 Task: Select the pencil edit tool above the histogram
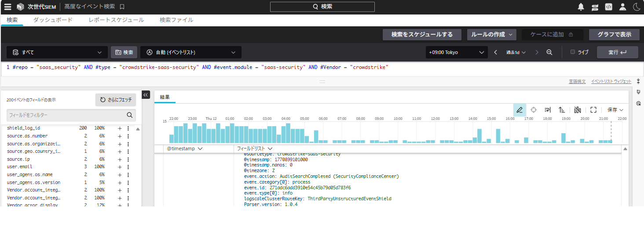520,110
